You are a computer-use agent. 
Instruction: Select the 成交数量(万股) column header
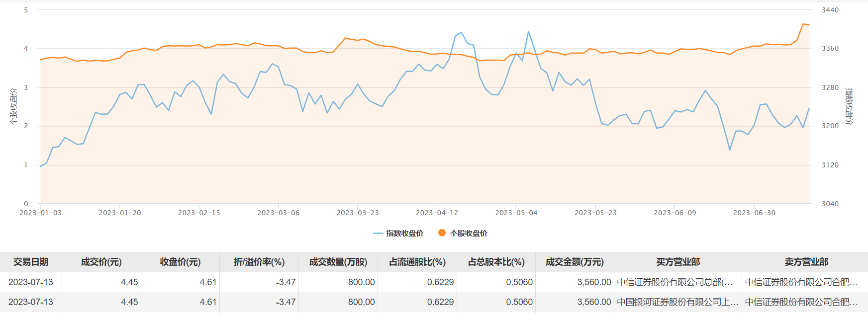(338, 262)
